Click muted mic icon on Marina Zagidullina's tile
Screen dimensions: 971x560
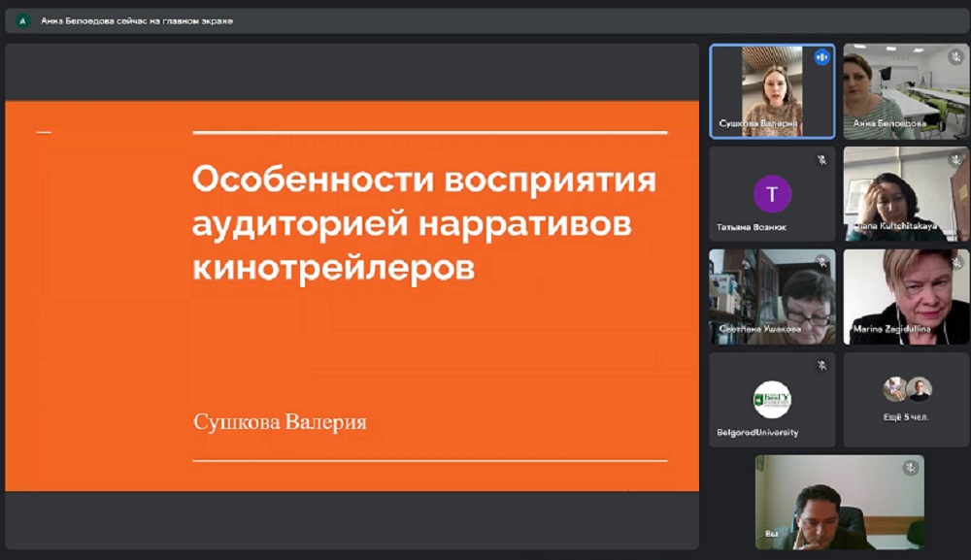955,263
